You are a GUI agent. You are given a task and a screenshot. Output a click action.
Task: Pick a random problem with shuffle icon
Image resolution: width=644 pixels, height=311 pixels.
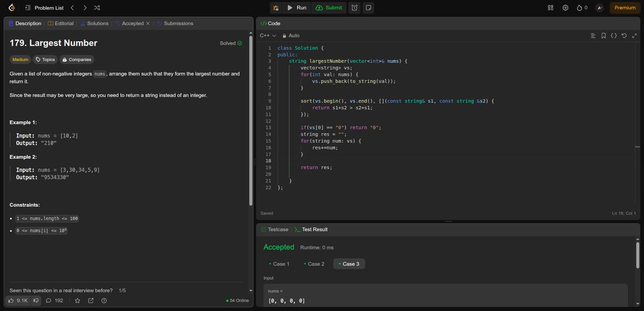(x=97, y=8)
